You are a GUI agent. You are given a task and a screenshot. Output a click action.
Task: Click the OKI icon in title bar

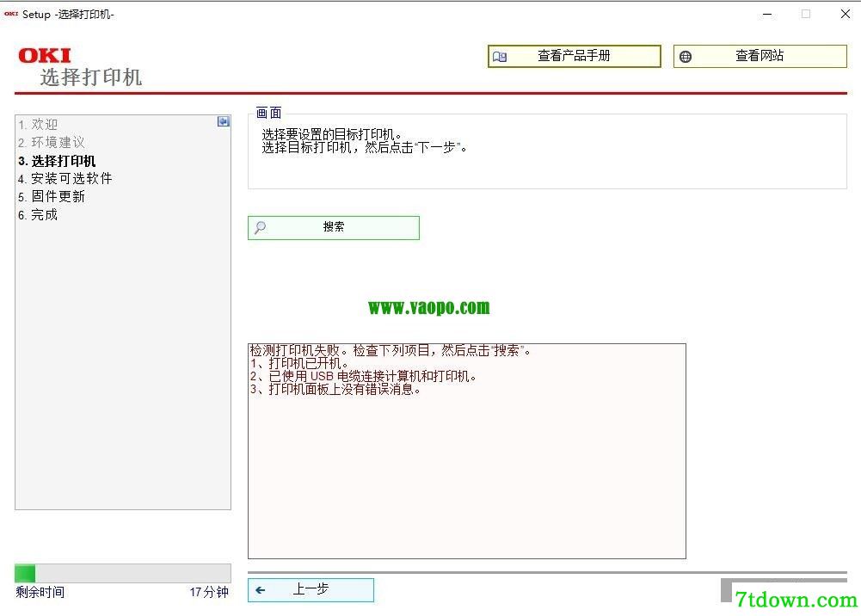point(11,14)
